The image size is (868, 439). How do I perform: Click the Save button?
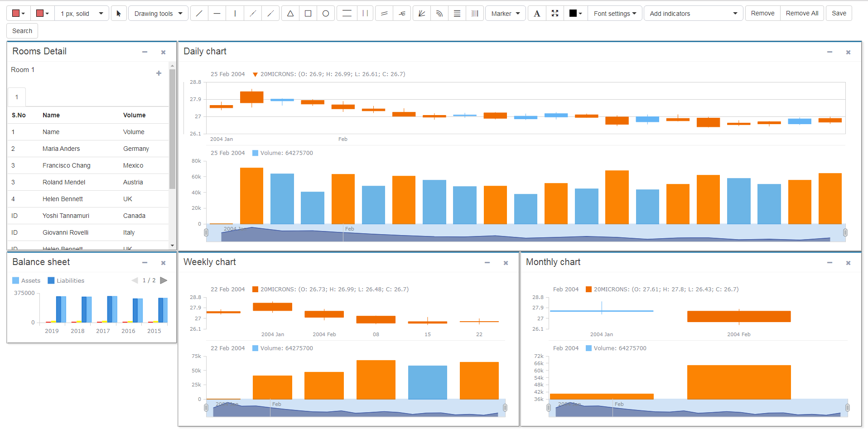click(839, 13)
